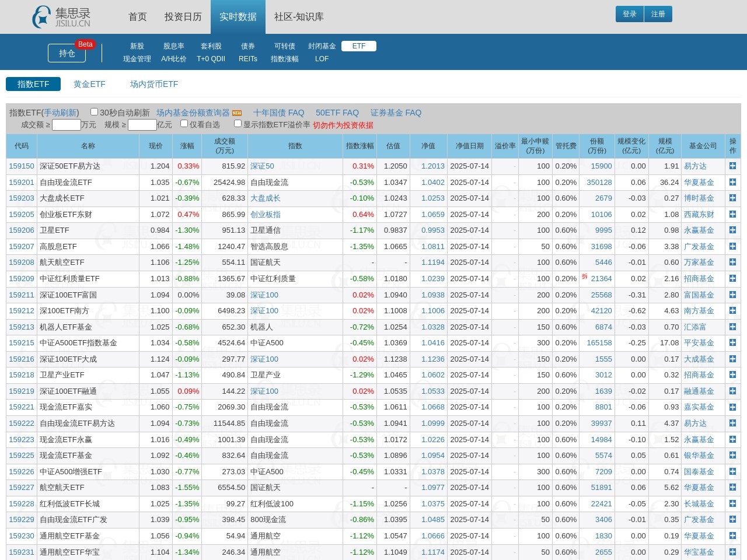Image resolution: width=747 pixels, height=560 pixels.
Task: Open fund code 159205 link
Action: (22, 215)
